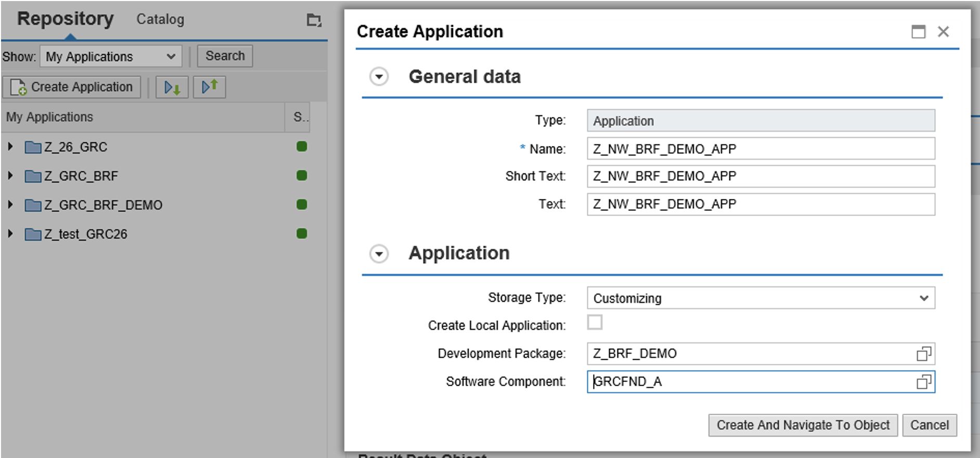Click the Z_GRC_BRF folder icon

point(33,176)
